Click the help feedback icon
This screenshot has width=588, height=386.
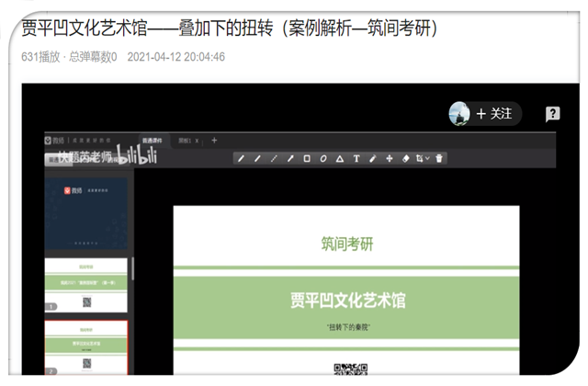coord(552,114)
